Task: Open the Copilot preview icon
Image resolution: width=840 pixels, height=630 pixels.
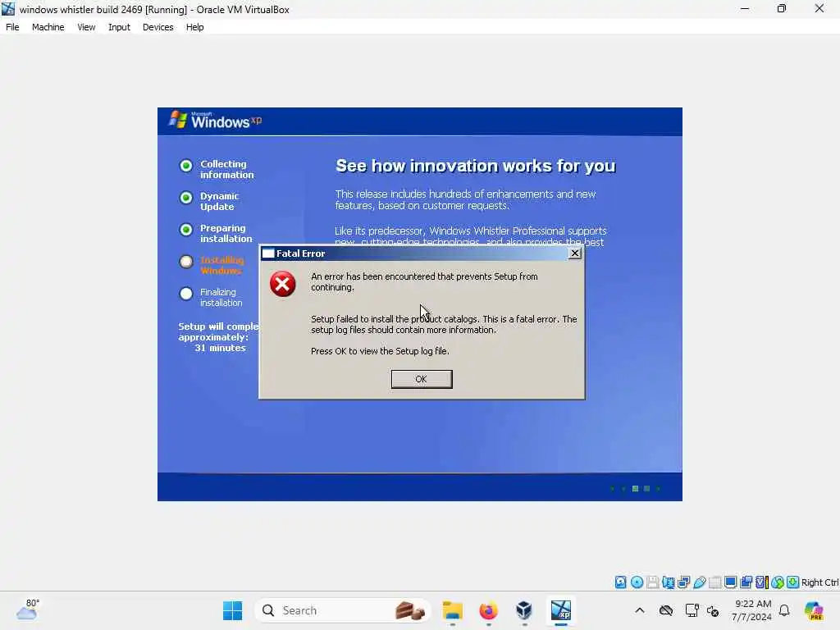Action: pos(815,610)
